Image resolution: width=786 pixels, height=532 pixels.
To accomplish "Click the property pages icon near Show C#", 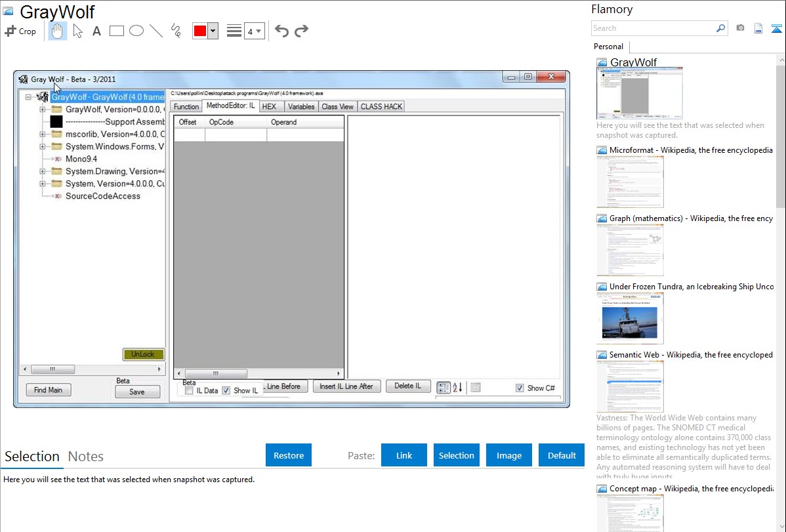I will point(476,387).
